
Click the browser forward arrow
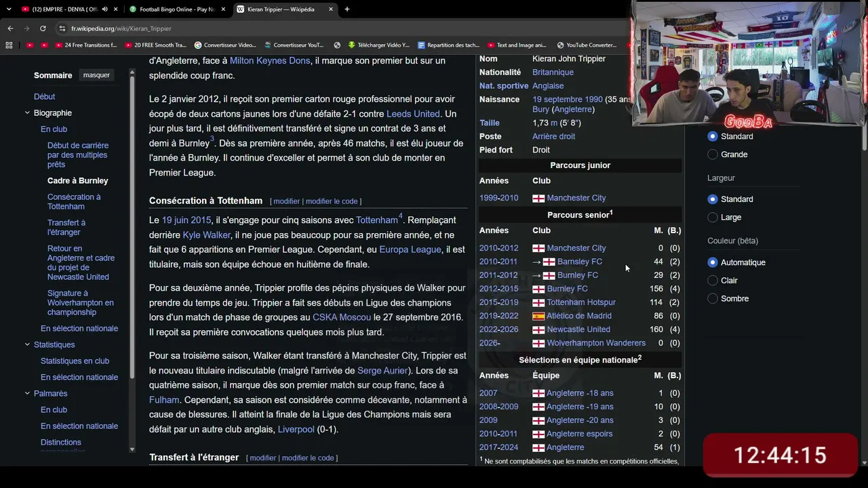[26, 28]
